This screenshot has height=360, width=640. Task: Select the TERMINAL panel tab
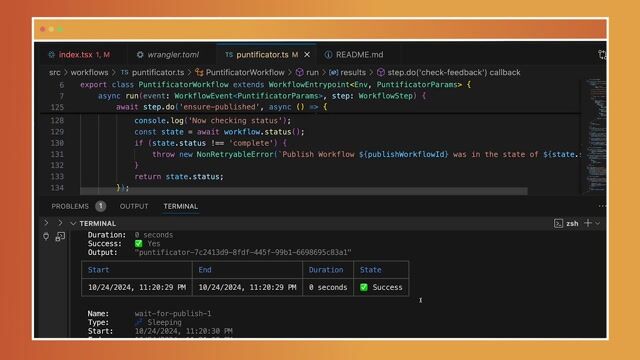pyautogui.click(x=181, y=207)
